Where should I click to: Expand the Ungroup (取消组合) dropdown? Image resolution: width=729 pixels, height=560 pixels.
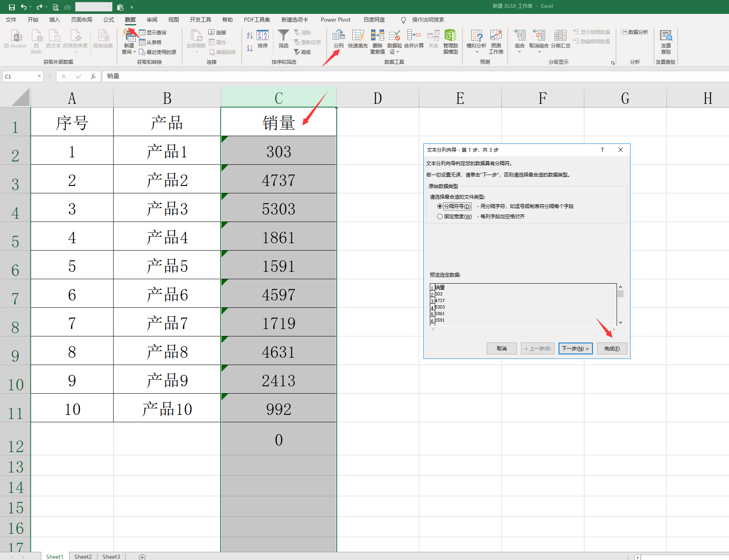click(x=539, y=52)
